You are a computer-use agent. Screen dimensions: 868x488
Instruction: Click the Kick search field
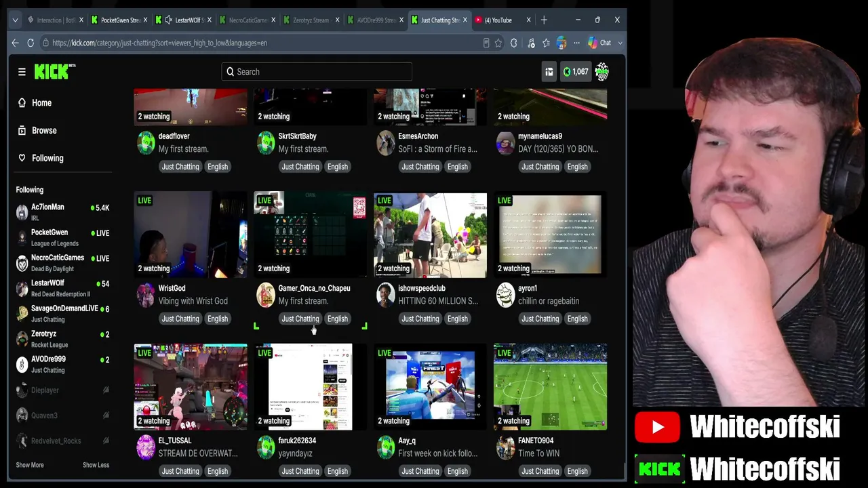317,72
